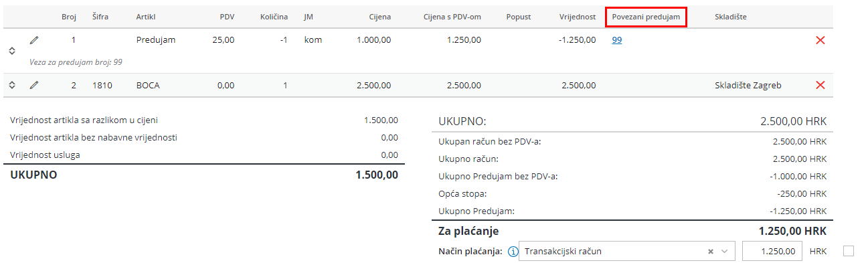Open linked advance number 99
The width and height of the screenshot is (868, 271).
coord(617,40)
